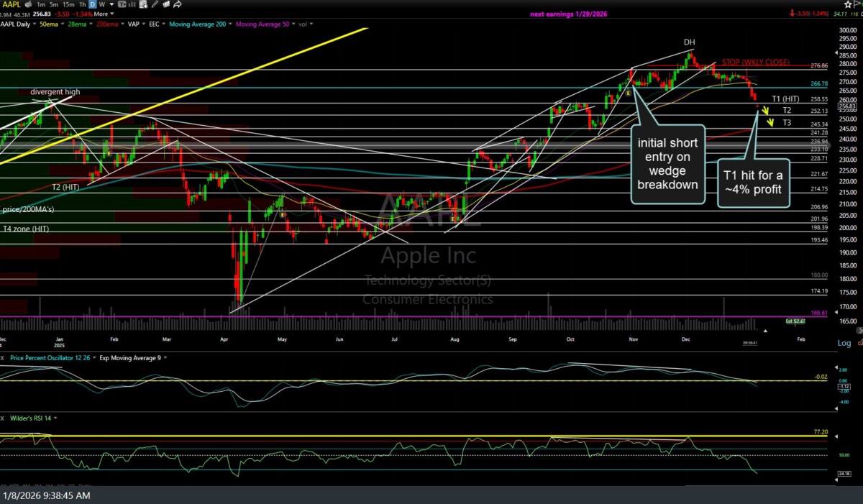Click the share arrow icon
Screen dimensions: 863x504
[x=178, y=4]
